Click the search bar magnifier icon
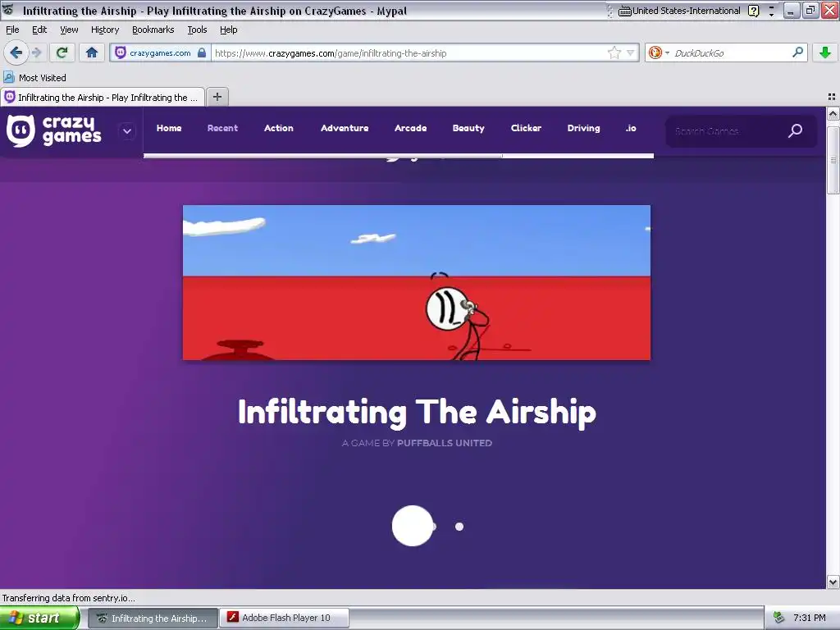The width and height of the screenshot is (840, 630). point(797,52)
